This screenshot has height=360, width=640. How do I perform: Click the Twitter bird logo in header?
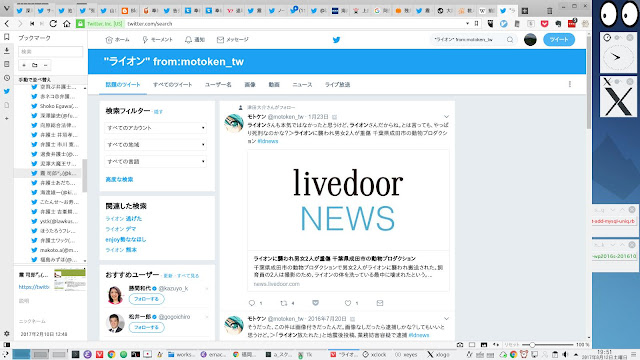pyautogui.click(x=336, y=40)
